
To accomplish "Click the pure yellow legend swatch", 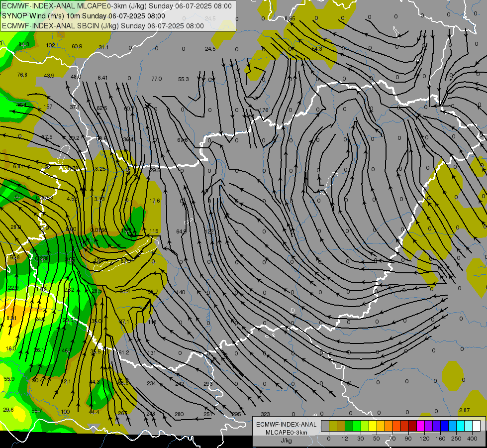I will tap(373, 426).
